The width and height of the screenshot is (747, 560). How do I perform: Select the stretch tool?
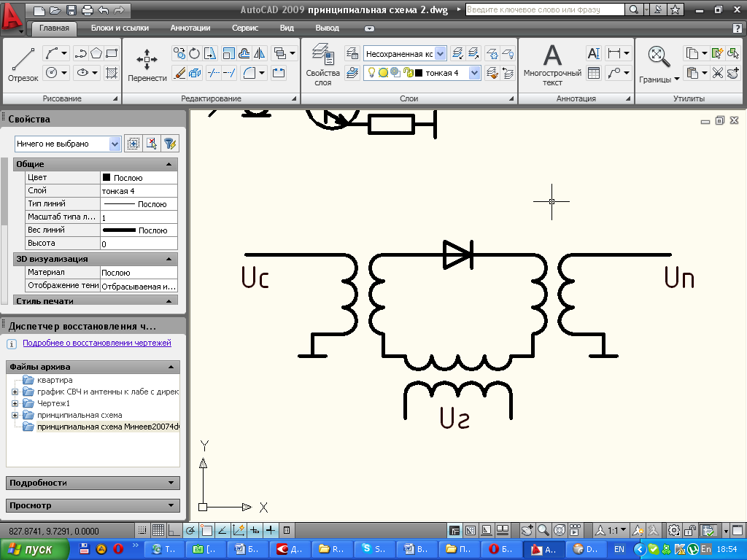pyautogui.click(x=209, y=53)
